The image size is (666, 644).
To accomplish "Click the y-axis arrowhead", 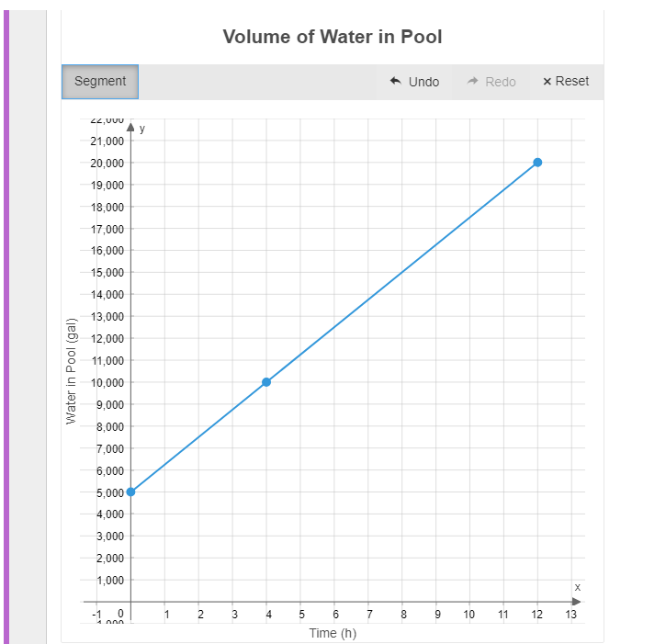I will pyautogui.click(x=130, y=128).
